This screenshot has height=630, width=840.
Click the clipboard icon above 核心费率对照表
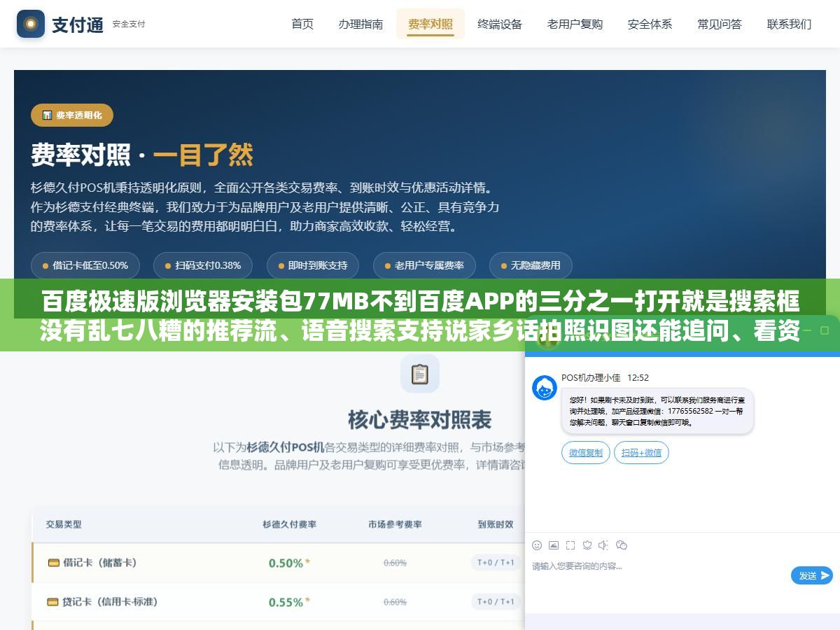[420, 374]
